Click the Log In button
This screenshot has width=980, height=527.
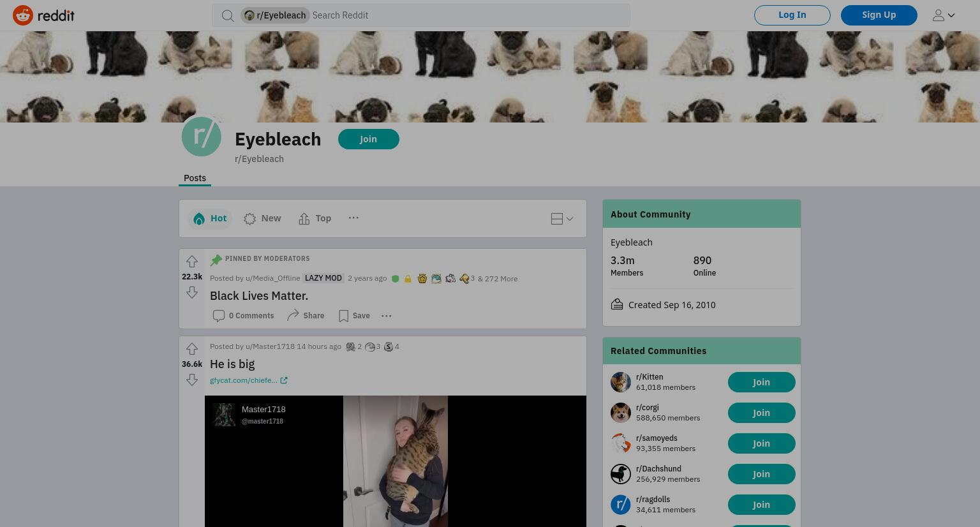[792, 15]
